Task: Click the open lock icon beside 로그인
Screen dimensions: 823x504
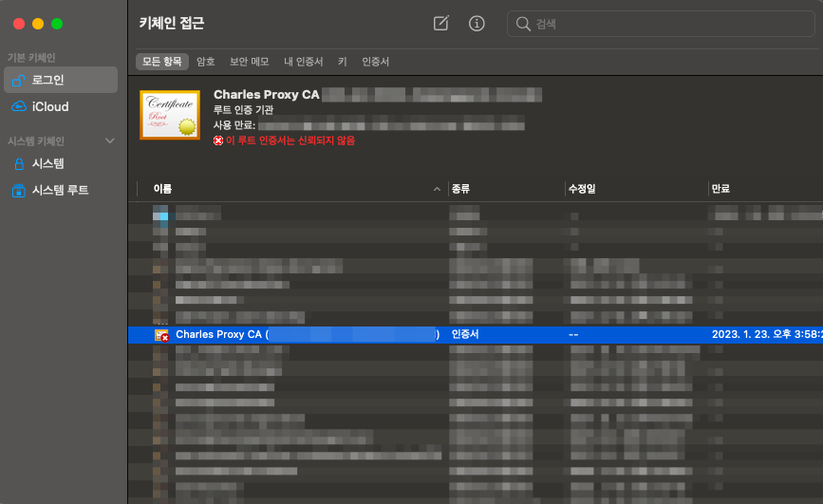Action: (x=18, y=81)
